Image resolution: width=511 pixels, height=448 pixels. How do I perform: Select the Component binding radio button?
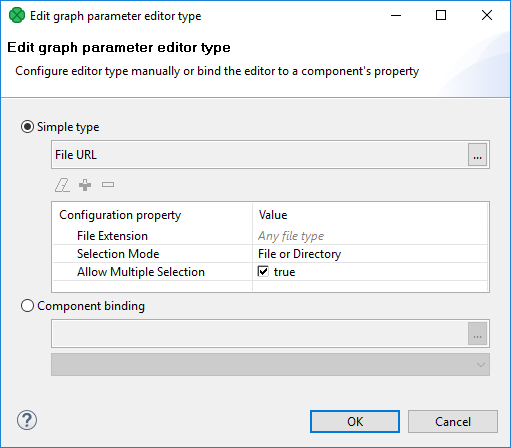[x=27, y=306]
